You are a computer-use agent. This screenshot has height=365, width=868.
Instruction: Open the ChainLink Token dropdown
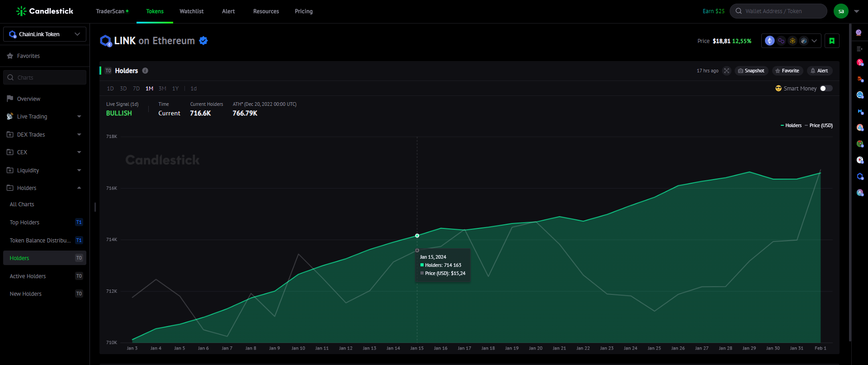click(x=45, y=34)
